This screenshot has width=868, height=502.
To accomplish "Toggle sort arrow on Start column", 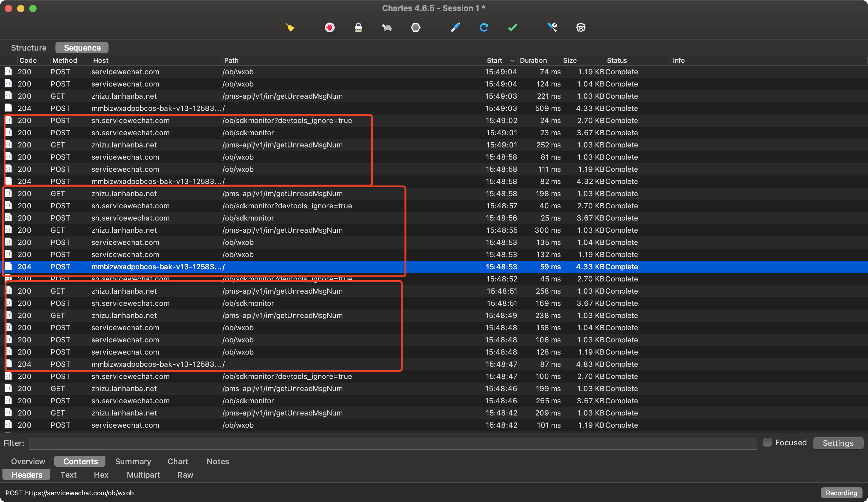I will [x=513, y=61].
